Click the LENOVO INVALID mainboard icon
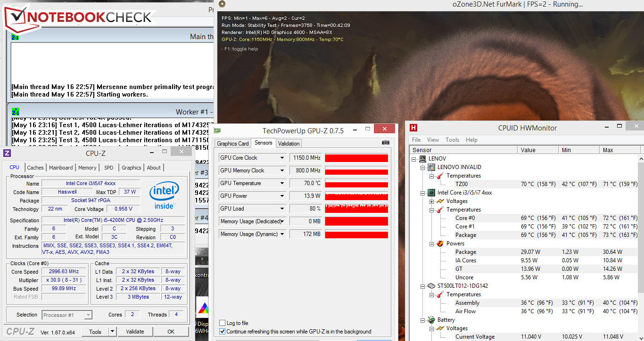 pyautogui.click(x=431, y=167)
